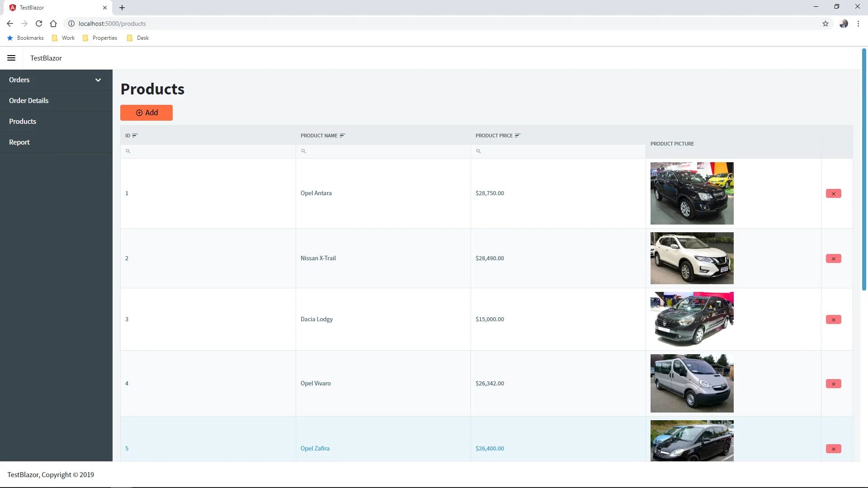The image size is (868, 488).
Task: Click the Opel Zafira product link
Action: click(x=315, y=448)
